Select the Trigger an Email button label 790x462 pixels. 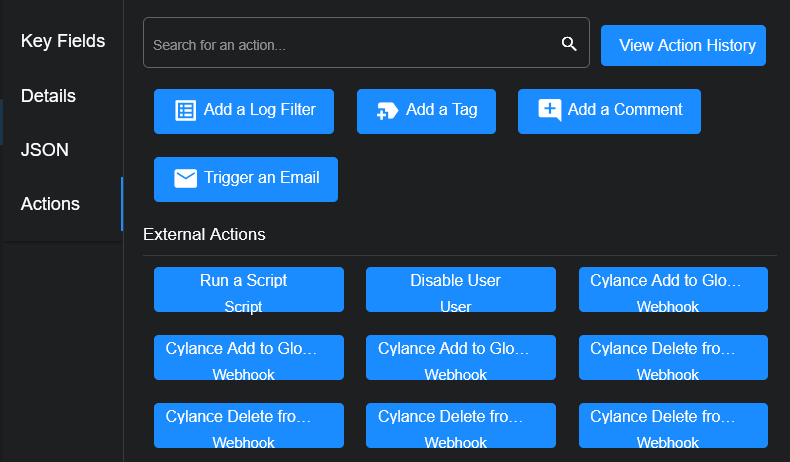(x=261, y=178)
